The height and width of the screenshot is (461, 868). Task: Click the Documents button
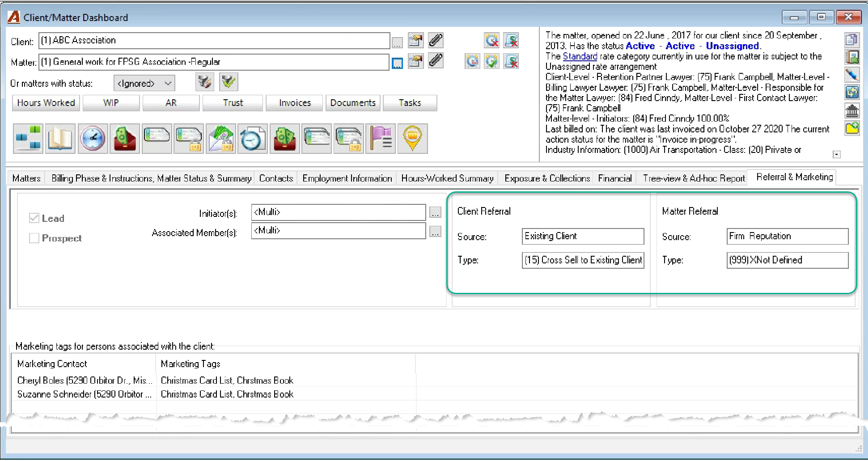click(353, 103)
